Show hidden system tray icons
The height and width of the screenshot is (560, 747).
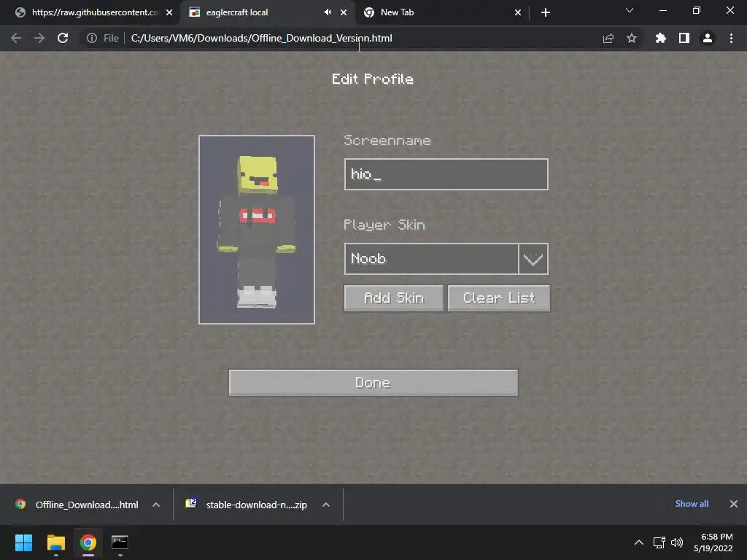coord(639,542)
